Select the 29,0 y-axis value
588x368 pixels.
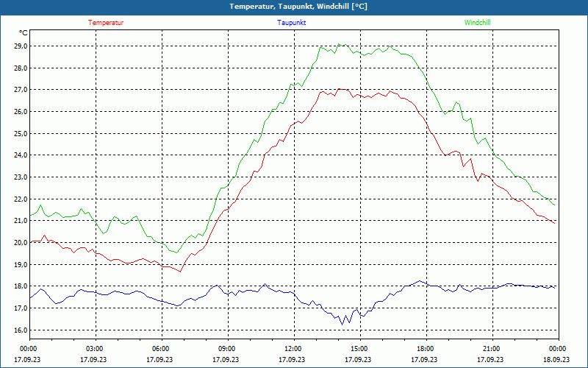pos(21,46)
